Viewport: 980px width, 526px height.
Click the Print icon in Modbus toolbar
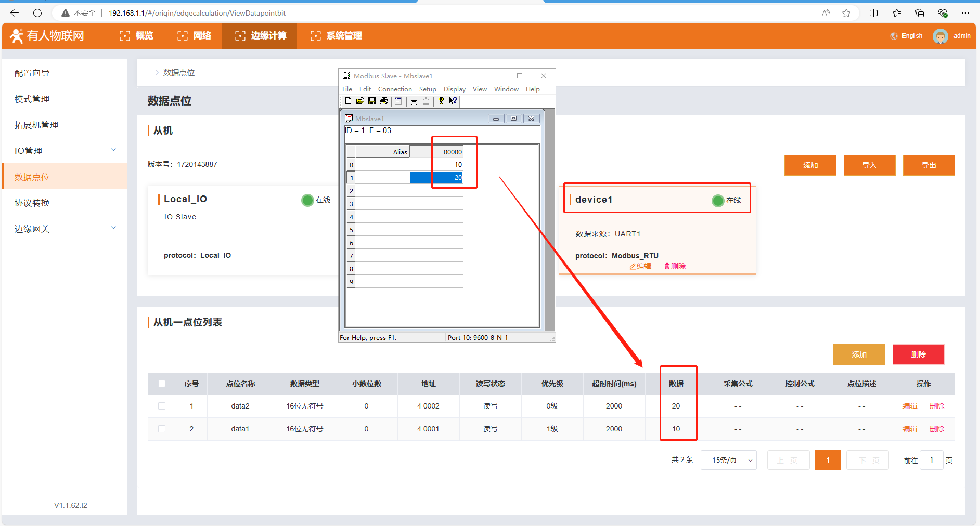click(x=384, y=101)
